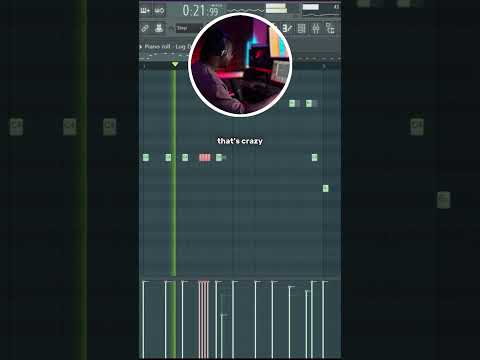Image resolution: width=480 pixels, height=360 pixels.
Task: Click the magnet snap icon left of Step
Action: (x=171, y=28)
